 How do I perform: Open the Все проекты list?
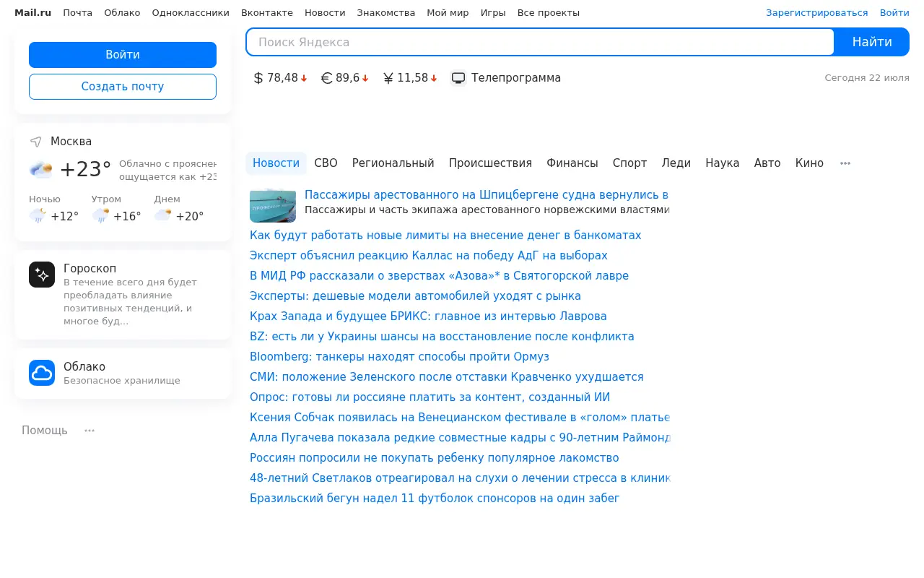[x=549, y=13]
